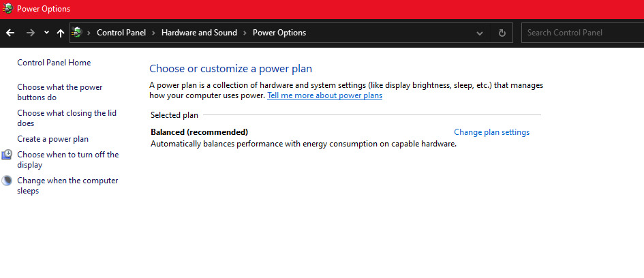Click the Power Options address bar icon
This screenshot has width=644, height=278.
pyautogui.click(x=77, y=33)
